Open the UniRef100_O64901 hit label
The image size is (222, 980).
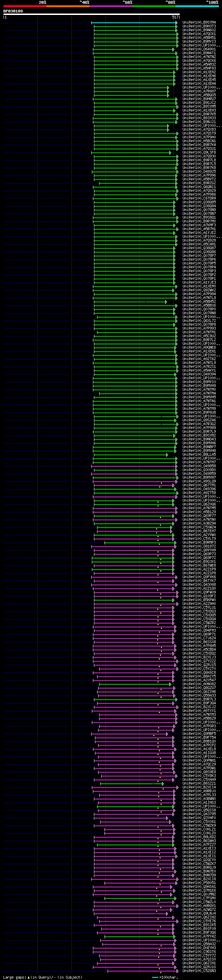[199, 49]
